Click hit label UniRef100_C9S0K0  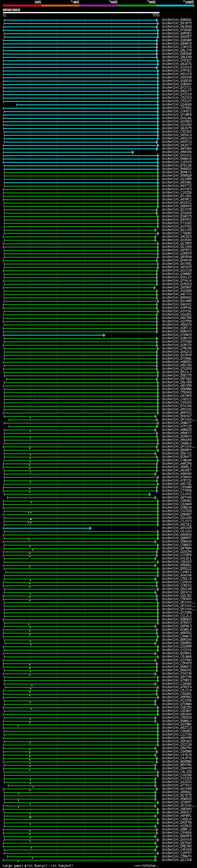(x=176, y=403)
